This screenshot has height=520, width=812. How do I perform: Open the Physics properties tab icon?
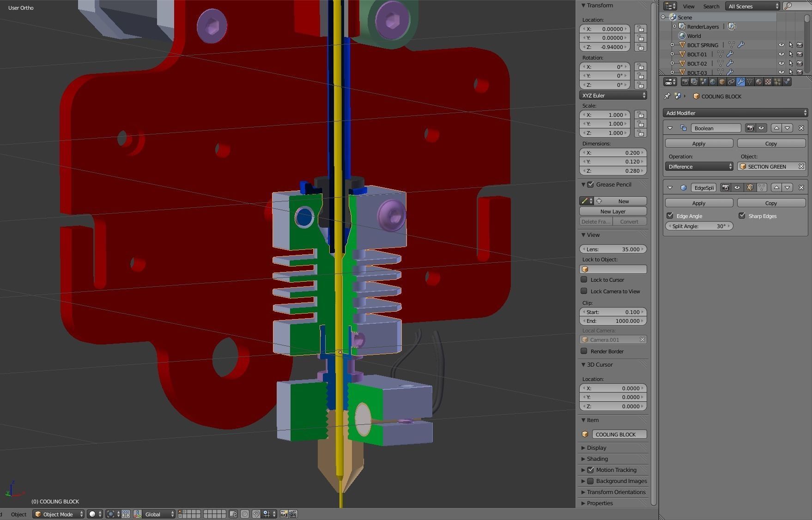(x=787, y=82)
